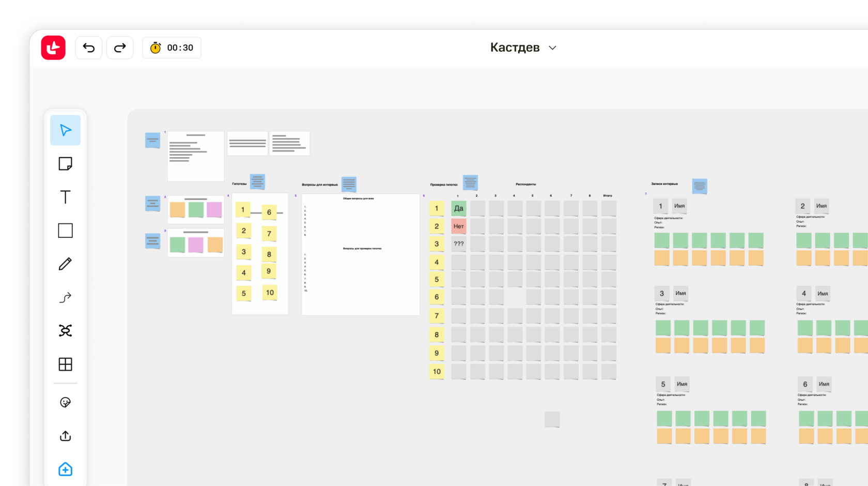Select the rectangle shape tool
This screenshot has height=486, width=868.
(65, 230)
